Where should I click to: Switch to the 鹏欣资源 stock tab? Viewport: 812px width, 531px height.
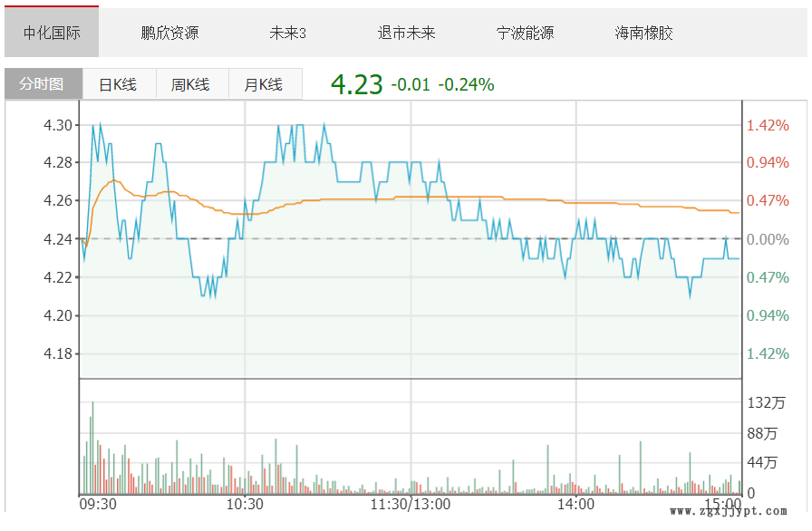(169, 34)
